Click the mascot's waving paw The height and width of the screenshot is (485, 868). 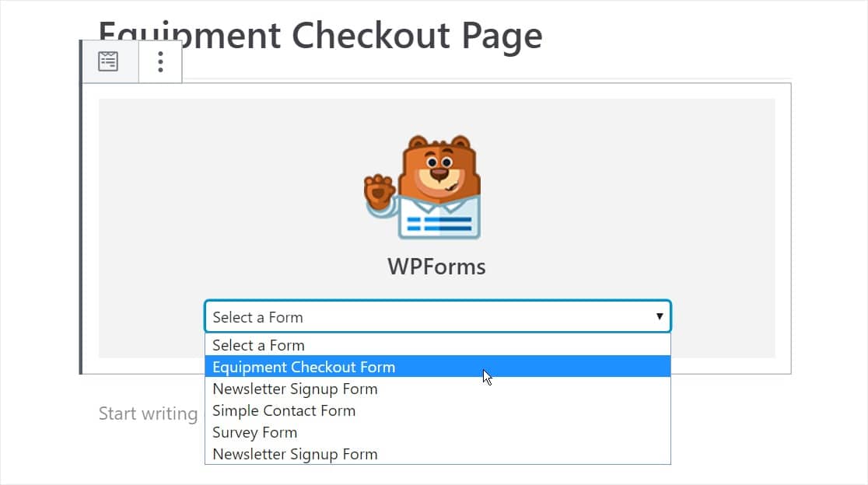click(380, 189)
